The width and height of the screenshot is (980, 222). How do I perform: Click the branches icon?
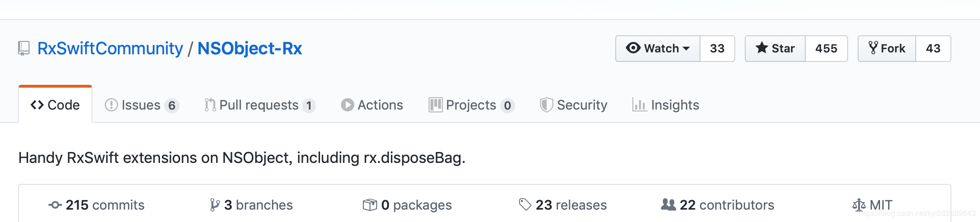tap(215, 205)
